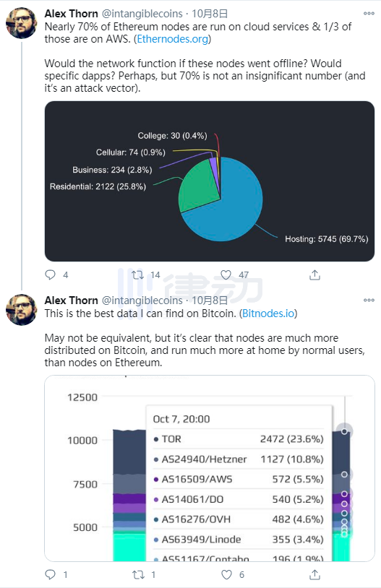Like the first tweet with 47 likes
The height and width of the screenshot is (588, 381).
pyautogui.click(x=226, y=275)
